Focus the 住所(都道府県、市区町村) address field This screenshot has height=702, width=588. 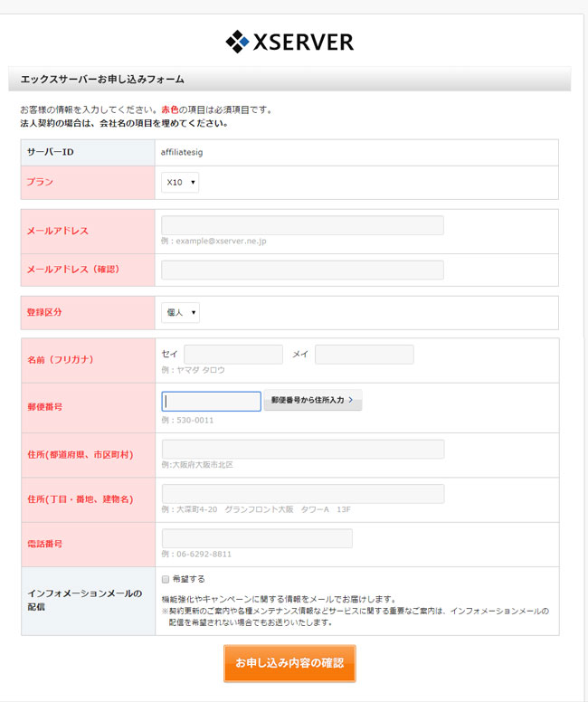click(x=302, y=449)
